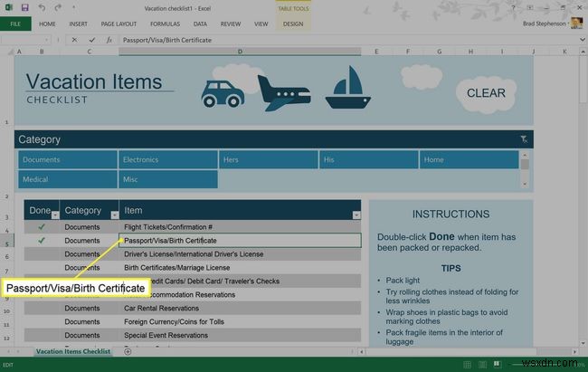588x372 pixels.
Task: Click the vertical scrollbar up arrow
Action: click(583, 52)
